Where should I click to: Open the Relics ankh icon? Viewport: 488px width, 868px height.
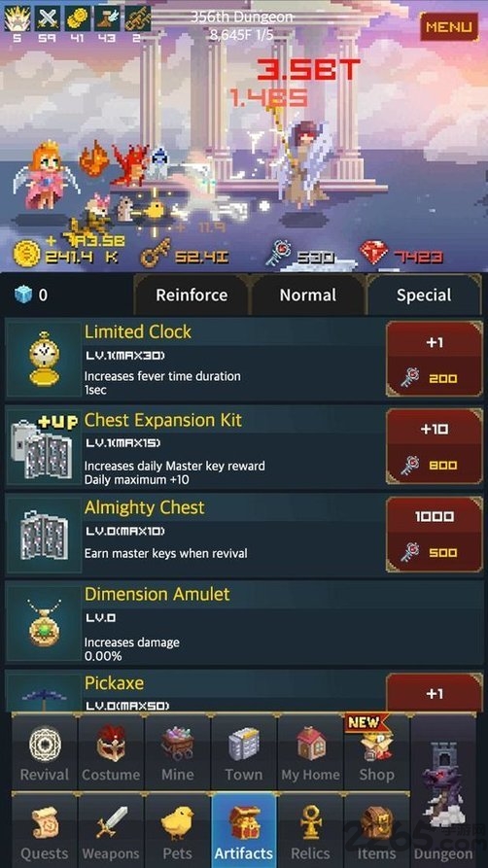click(x=310, y=830)
